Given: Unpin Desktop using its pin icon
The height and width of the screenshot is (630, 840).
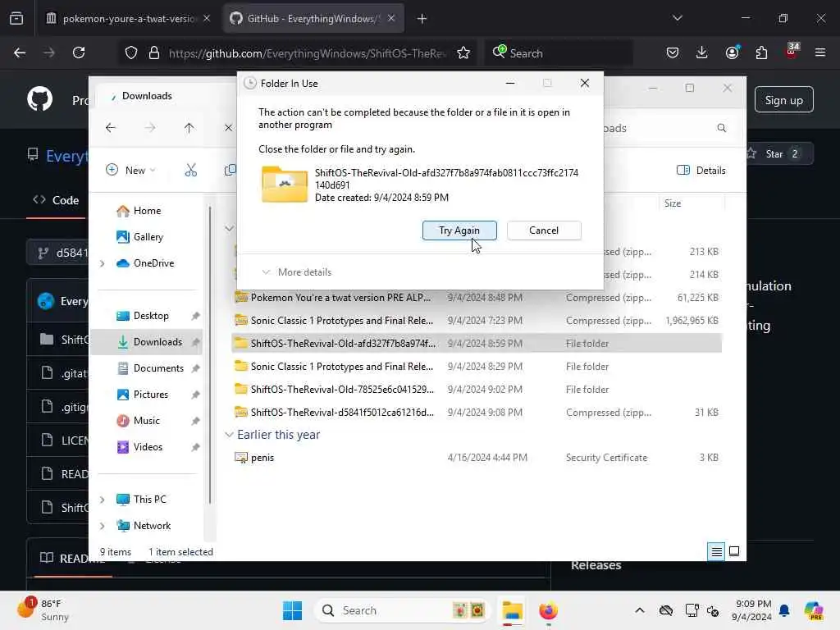Looking at the screenshot, I should tap(195, 316).
